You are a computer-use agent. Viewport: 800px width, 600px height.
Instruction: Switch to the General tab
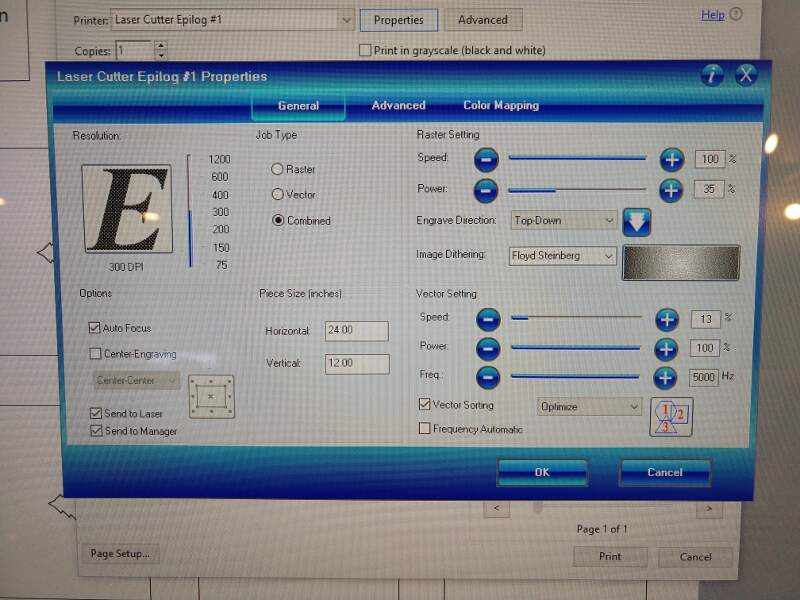[x=298, y=106]
